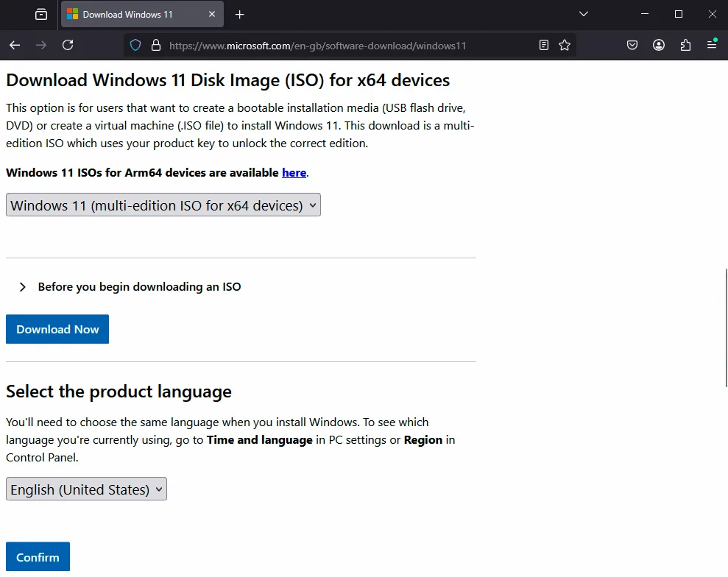This screenshot has width=728, height=577.
Task: Minimize the Firefox window
Action: point(644,14)
